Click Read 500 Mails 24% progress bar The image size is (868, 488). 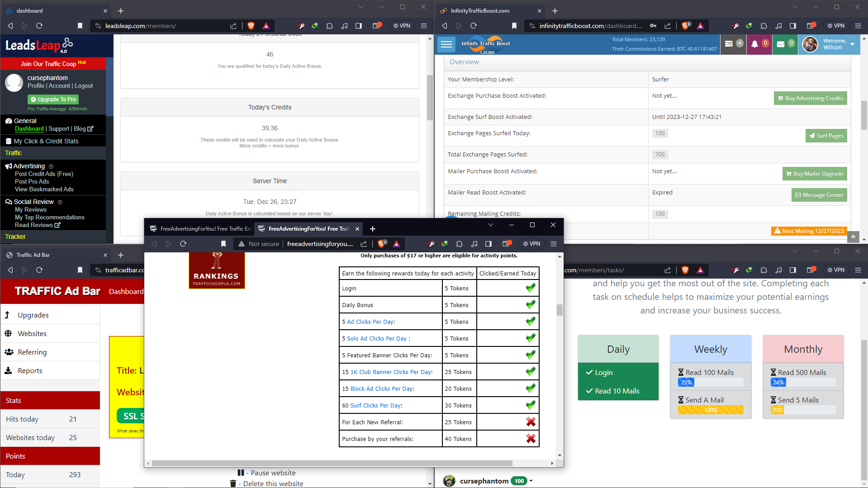click(x=803, y=382)
